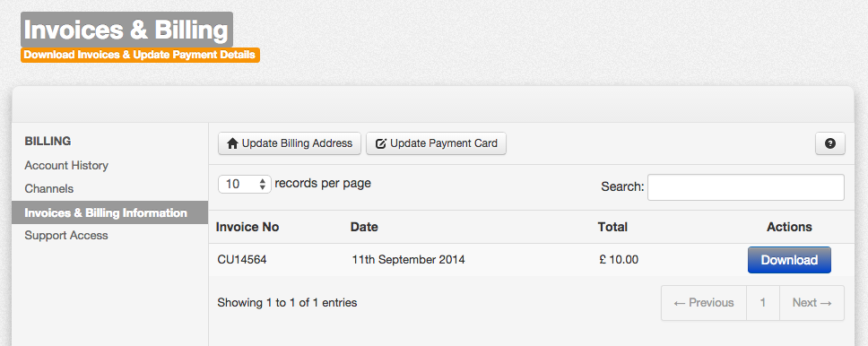Sort invoices by Date column header

(x=364, y=227)
